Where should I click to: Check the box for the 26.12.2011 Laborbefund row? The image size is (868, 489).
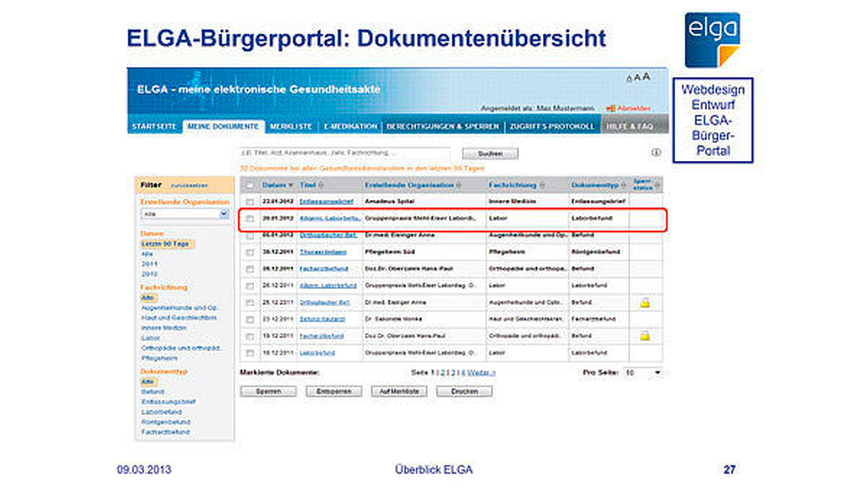tap(250, 286)
